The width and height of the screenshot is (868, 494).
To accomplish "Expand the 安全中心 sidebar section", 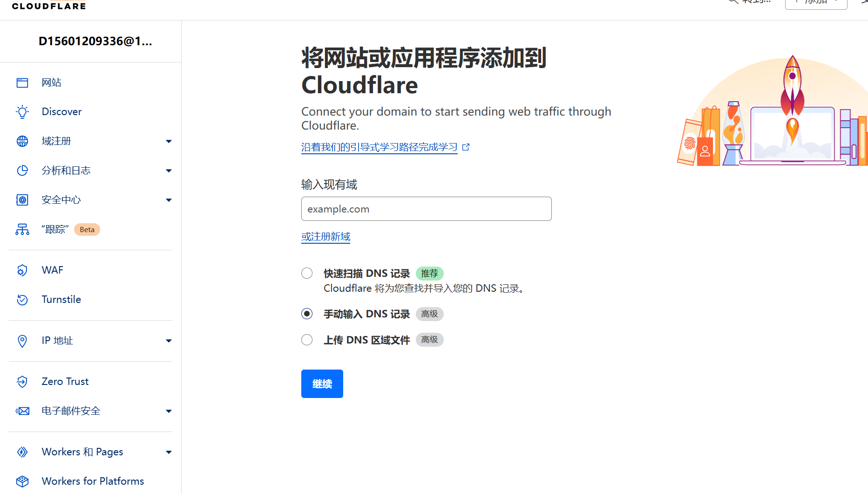I will pyautogui.click(x=169, y=200).
